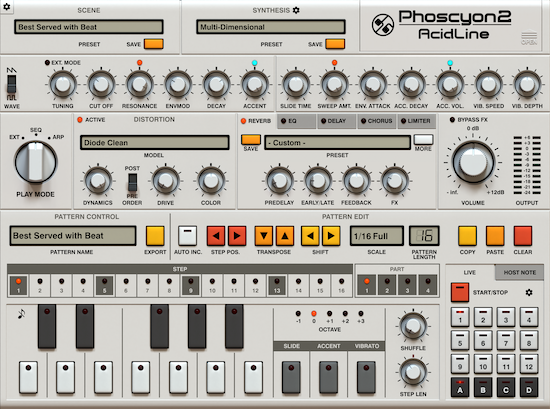Open live section settings gear

pos(529,292)
